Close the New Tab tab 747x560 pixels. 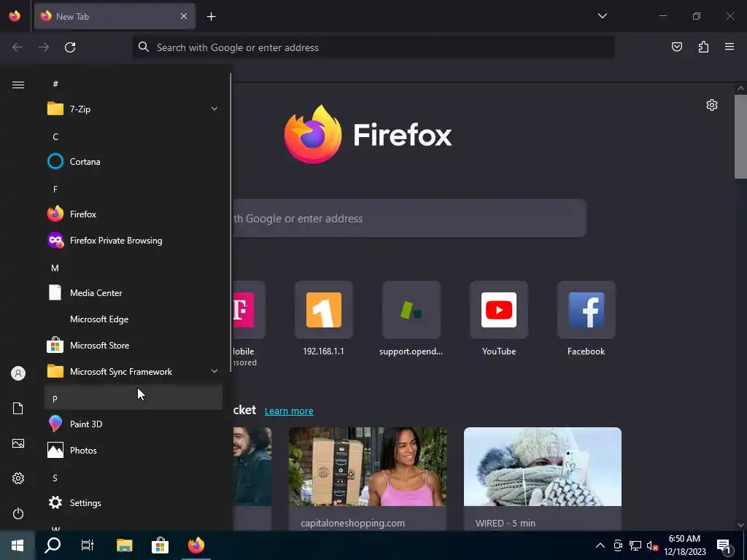[x=184, y=16]
